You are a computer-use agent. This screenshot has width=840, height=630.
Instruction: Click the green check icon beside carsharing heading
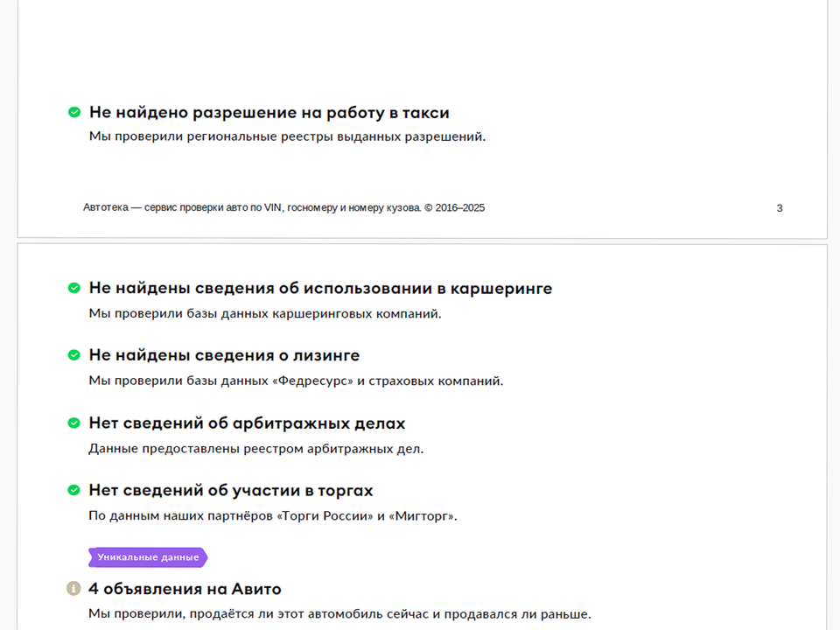click(x=73, y=288)
